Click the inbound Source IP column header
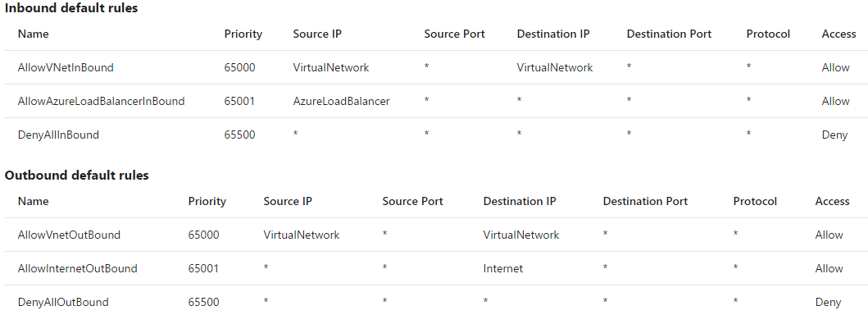868x315 pixels. tap(317, 34)
